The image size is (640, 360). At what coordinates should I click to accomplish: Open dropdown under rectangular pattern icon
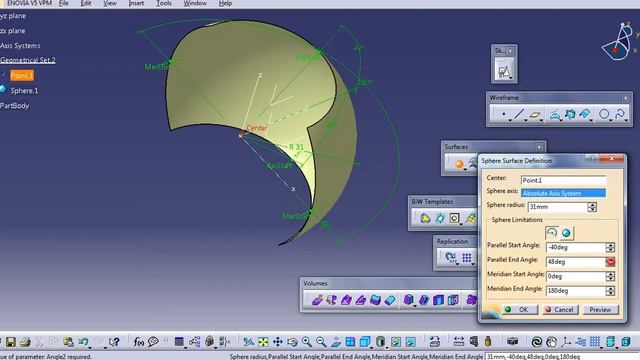click(x=473, y=263)
